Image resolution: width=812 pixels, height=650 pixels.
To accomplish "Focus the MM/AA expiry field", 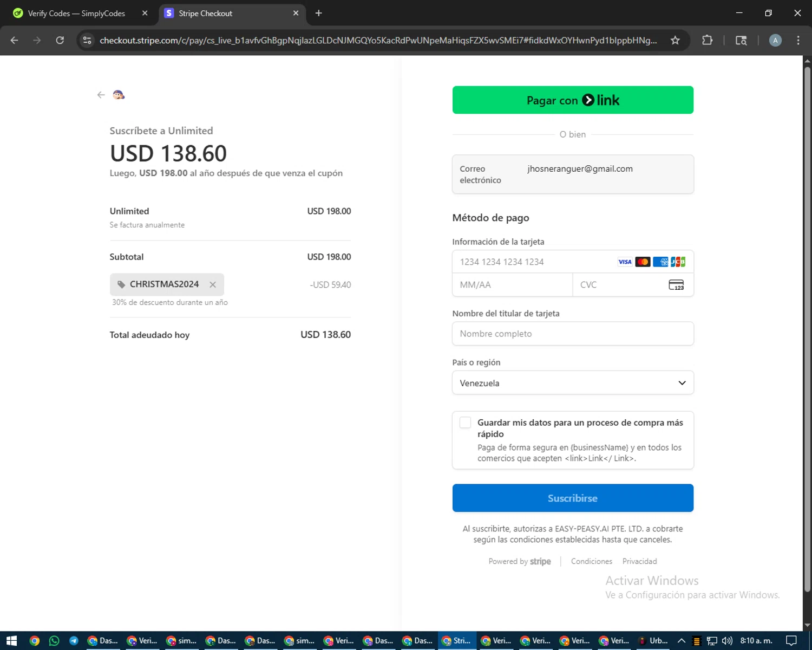I will [x=512, y=285].
